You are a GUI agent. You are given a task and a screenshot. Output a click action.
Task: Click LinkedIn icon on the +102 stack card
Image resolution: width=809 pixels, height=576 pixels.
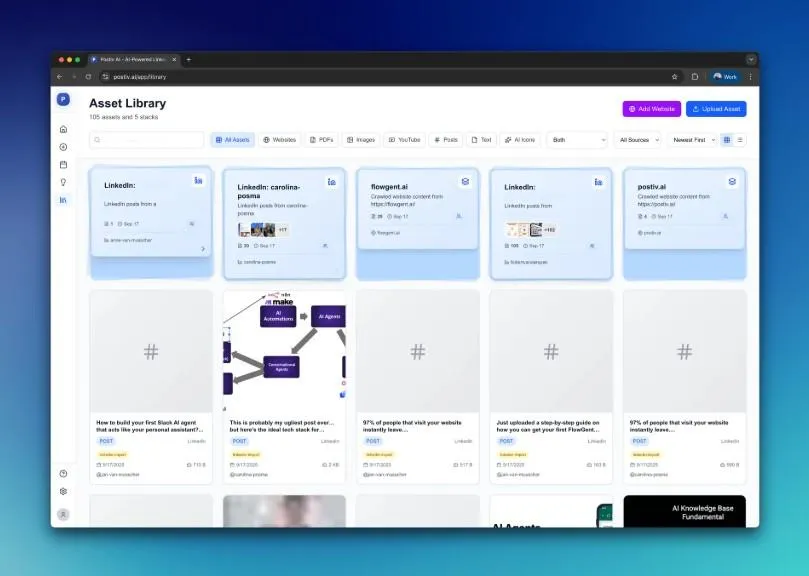598,182
